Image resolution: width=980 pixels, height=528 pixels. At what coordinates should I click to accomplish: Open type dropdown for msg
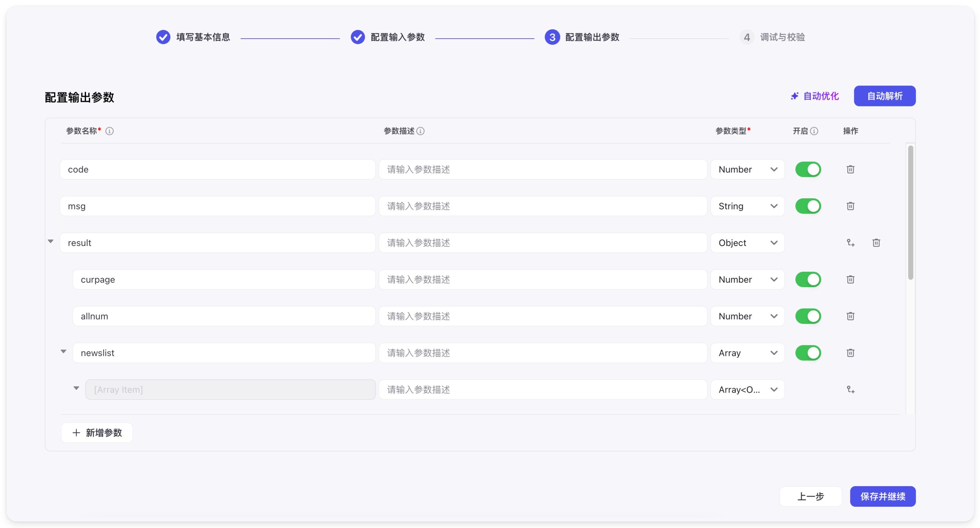pyautogui.click(x=747, y=206)
